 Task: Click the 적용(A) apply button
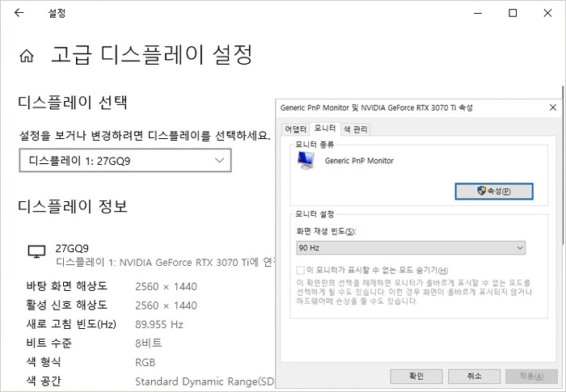pos(530,376)
